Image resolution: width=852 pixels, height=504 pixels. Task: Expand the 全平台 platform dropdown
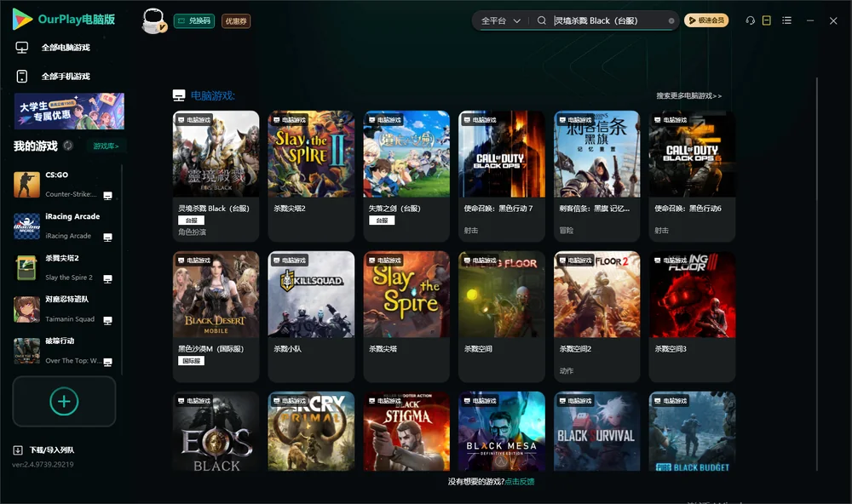(500, 20)
